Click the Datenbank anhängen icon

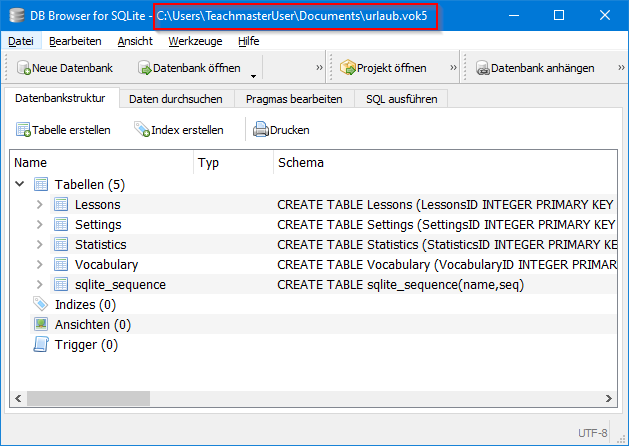(x=483, y=68)
